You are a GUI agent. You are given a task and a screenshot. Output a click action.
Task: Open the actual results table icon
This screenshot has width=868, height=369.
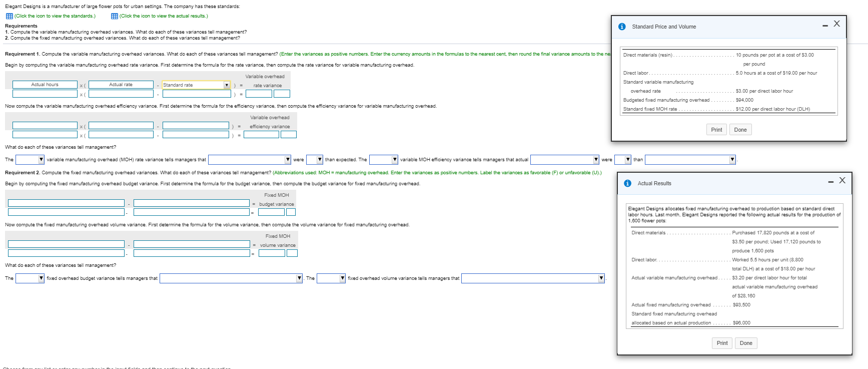tap(115, 16)
